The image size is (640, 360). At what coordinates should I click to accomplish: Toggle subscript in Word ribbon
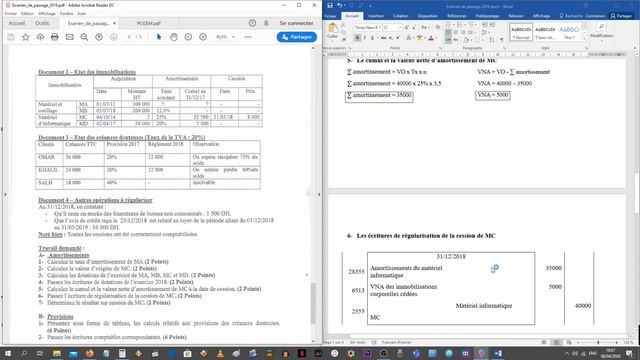click(391, 38)
